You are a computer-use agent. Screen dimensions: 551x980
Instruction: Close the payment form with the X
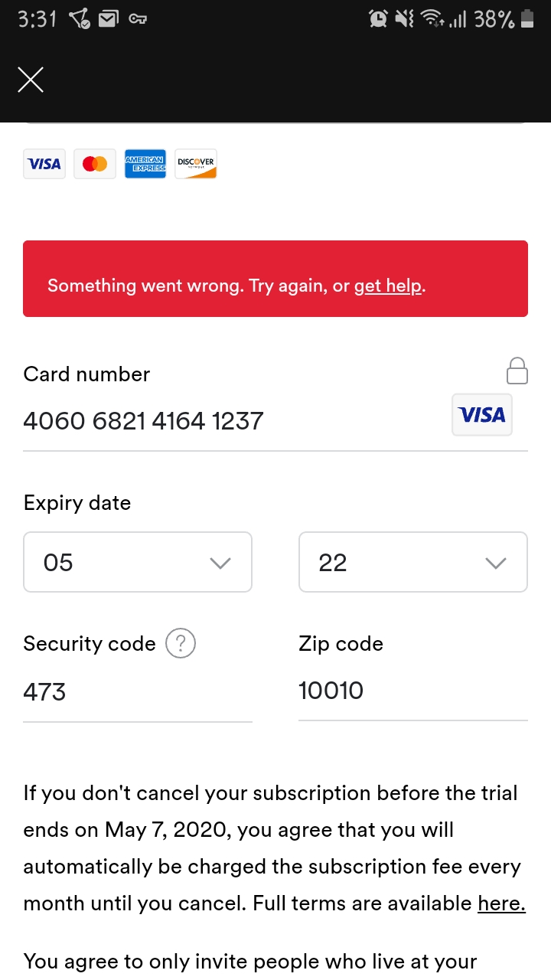point(31,80)
